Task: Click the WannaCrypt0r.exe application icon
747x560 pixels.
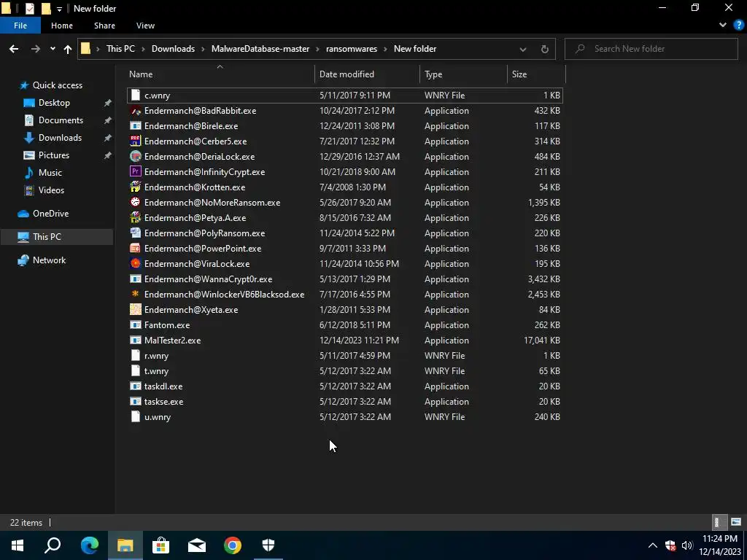Action: pyautogui.click(x=136, y=279)
